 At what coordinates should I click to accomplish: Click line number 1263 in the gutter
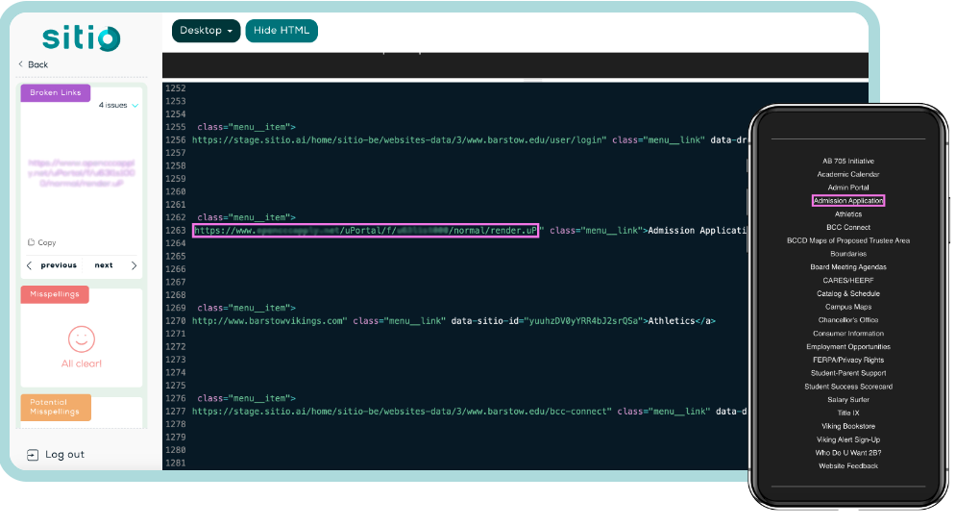[176, 231]
